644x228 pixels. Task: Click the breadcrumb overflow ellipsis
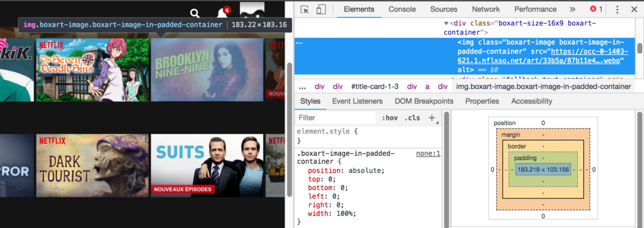point(302,87)
